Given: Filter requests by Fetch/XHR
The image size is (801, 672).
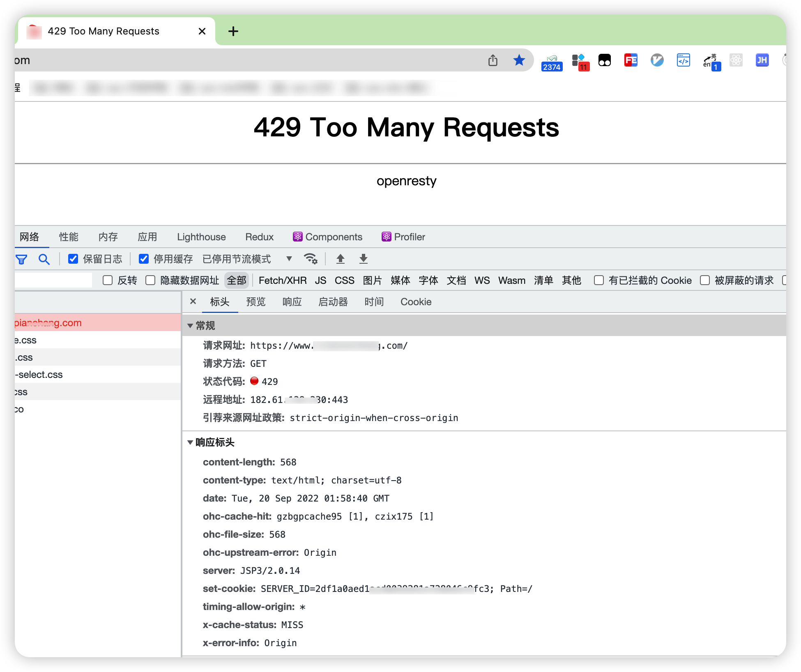Looking at the screenshot, I should [283, 281].
